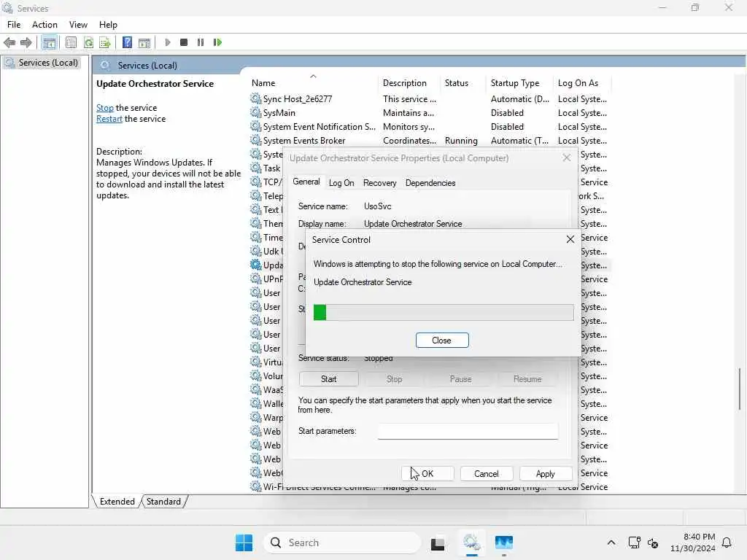
Task: Select System Event Notification service icon
Action: click(256, 126)
